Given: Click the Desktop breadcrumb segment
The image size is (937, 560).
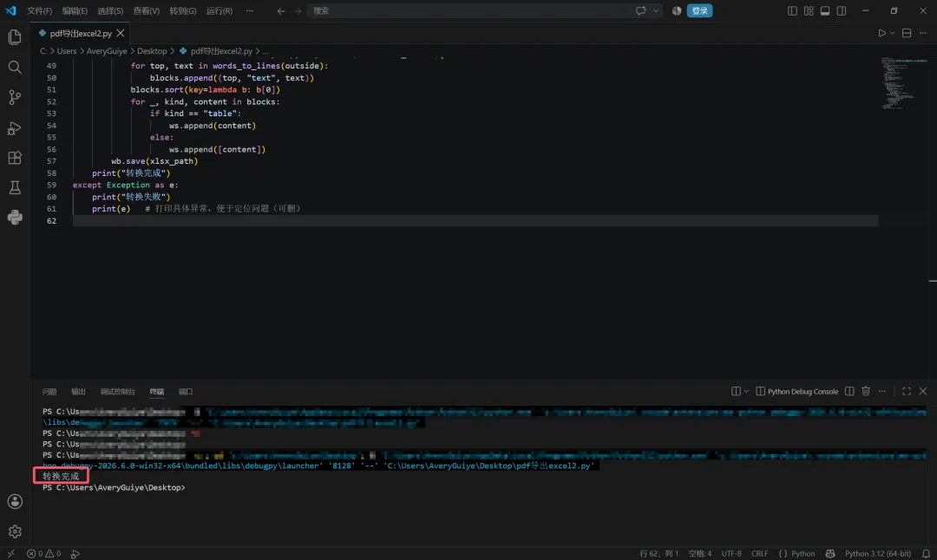Looking at the screenshot, I should coord(152,51).
